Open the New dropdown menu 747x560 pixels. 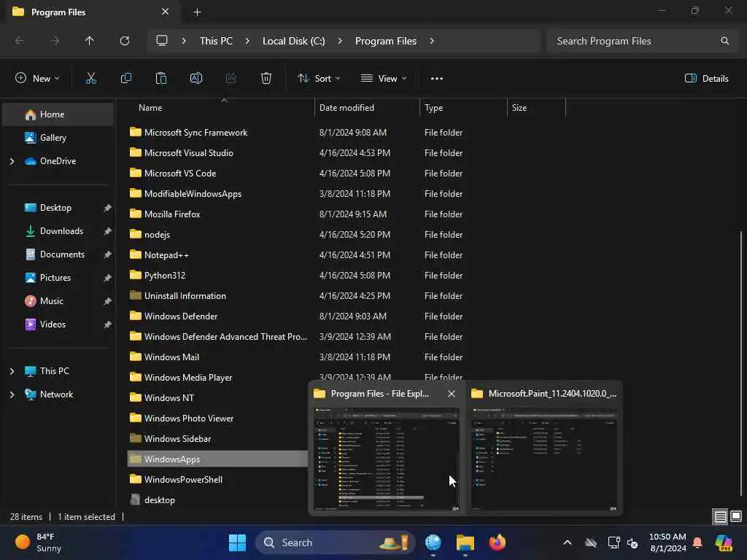coord(37,79)
